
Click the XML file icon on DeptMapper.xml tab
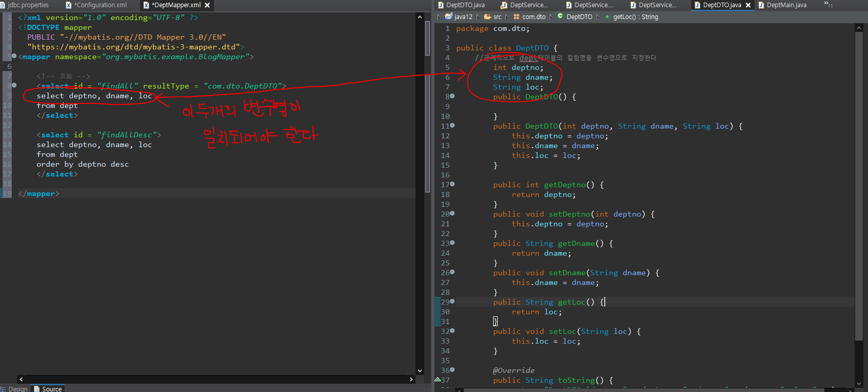coord(147,5)
